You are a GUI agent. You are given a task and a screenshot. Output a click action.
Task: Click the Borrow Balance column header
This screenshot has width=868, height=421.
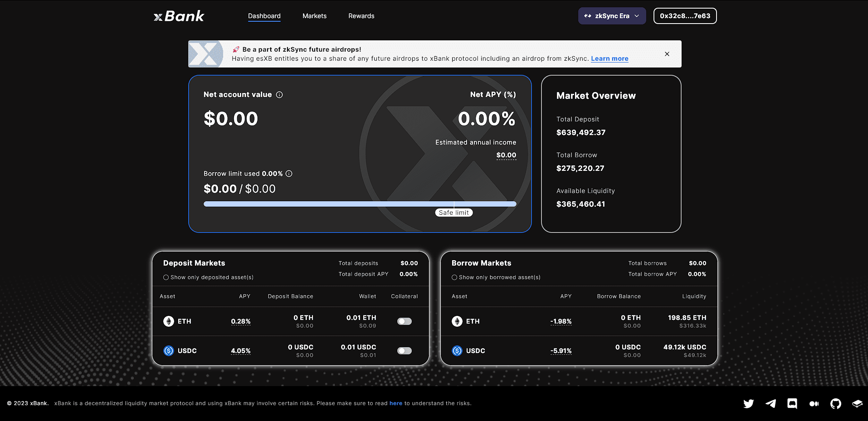619,296
